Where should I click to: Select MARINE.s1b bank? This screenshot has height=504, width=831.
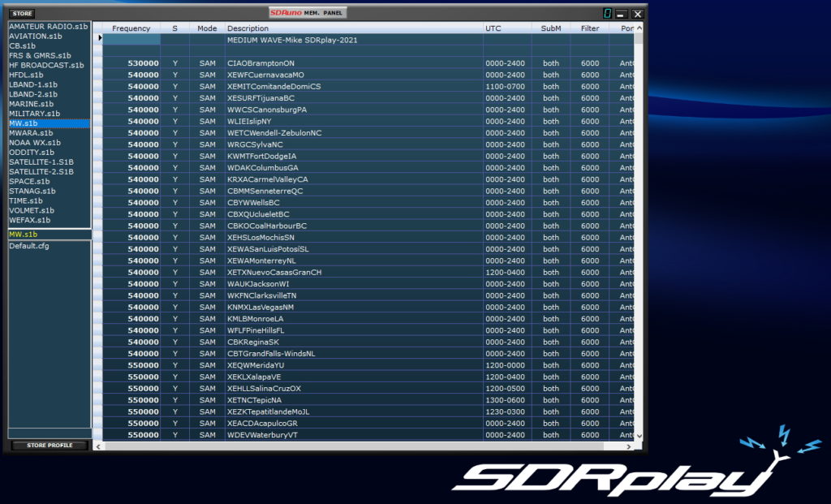tap(49, 104)
